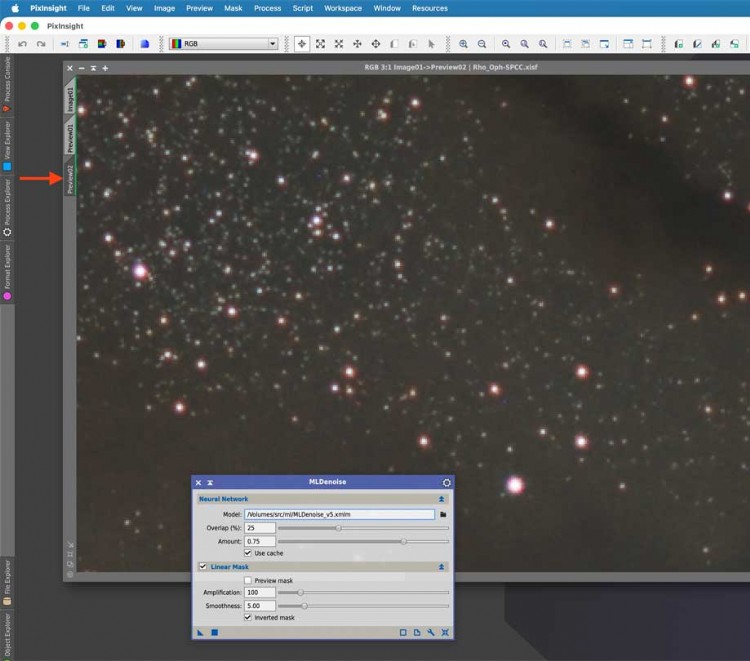Image resolution: width=750 pixels, height=661 pixels.
Task: Click the Overlap (%) value field
Action: pos(260,528)
